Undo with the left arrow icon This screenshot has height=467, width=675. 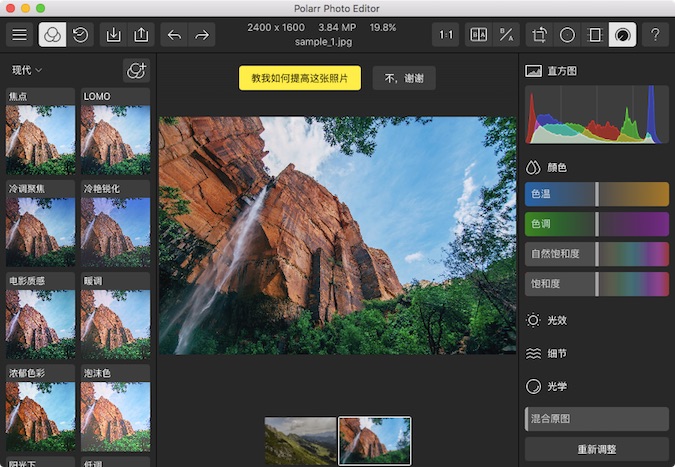click(174, 34)
